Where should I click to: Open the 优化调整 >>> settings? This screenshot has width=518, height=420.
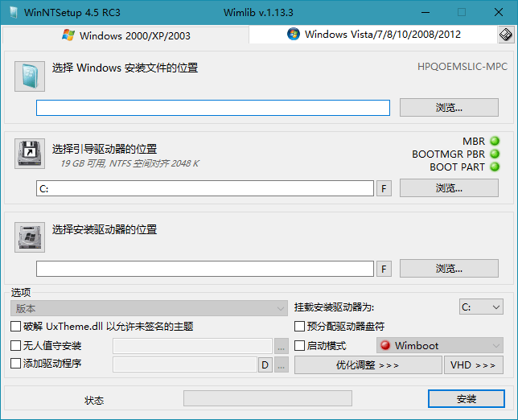[368, 365]
